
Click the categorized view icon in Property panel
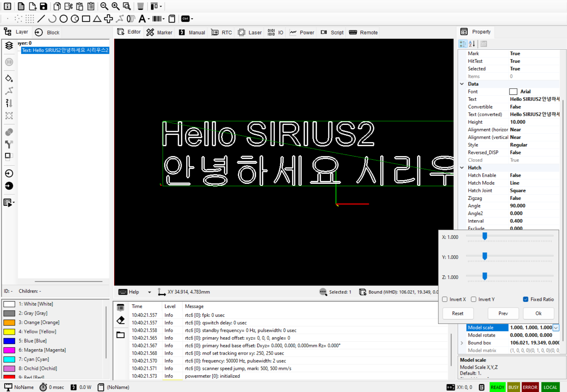[463, 44]
